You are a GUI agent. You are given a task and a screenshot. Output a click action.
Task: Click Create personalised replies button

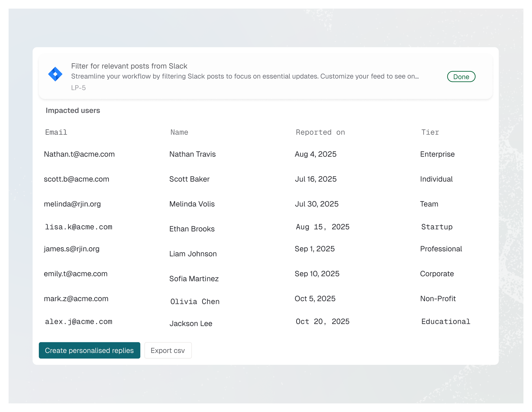point(89,350)
